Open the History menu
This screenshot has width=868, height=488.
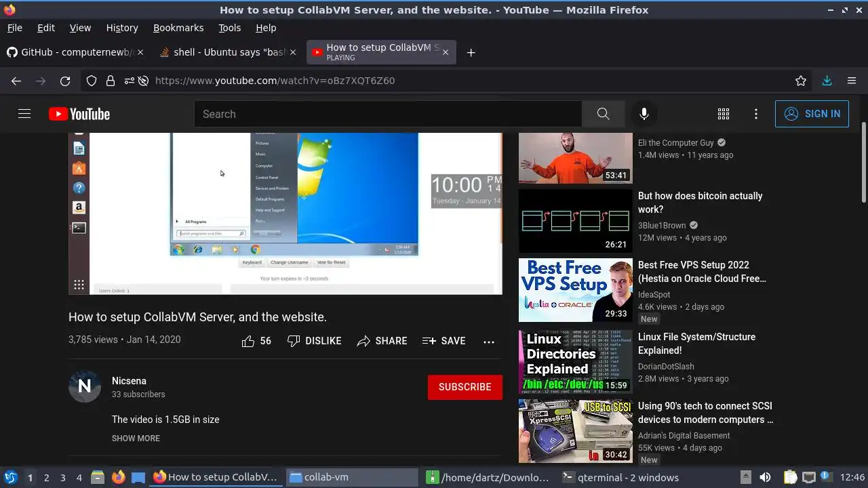(122, 28)
